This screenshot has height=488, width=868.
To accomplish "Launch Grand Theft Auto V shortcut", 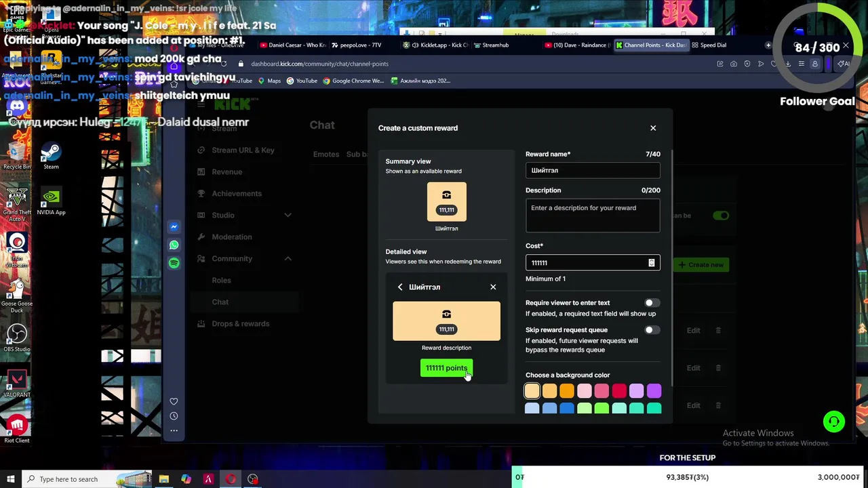I will pos(17,205).
